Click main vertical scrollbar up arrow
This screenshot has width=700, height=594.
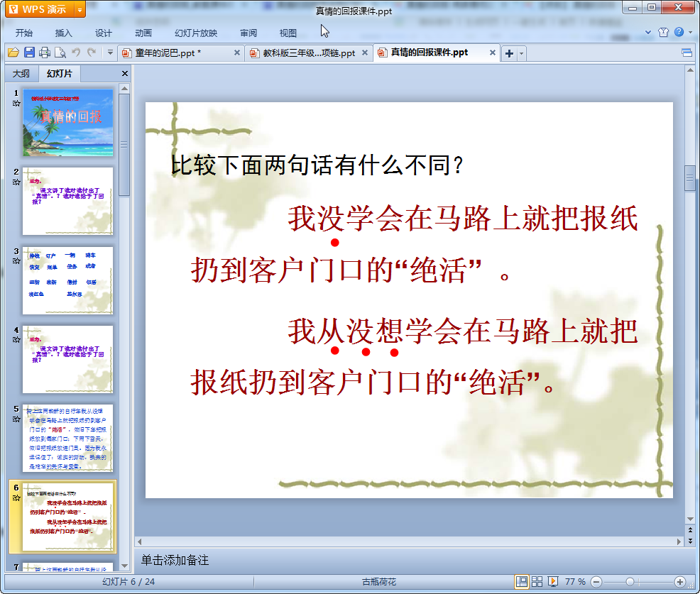[x=690, y=70]
